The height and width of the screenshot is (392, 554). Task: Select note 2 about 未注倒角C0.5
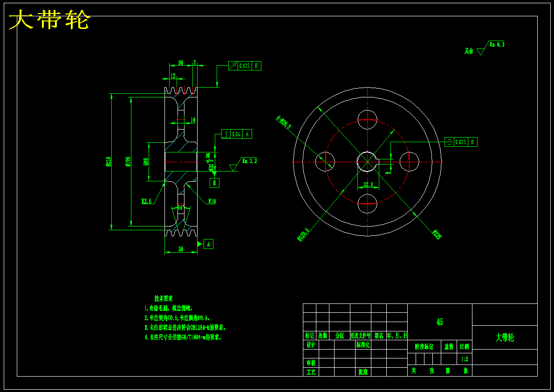(178, 318)
